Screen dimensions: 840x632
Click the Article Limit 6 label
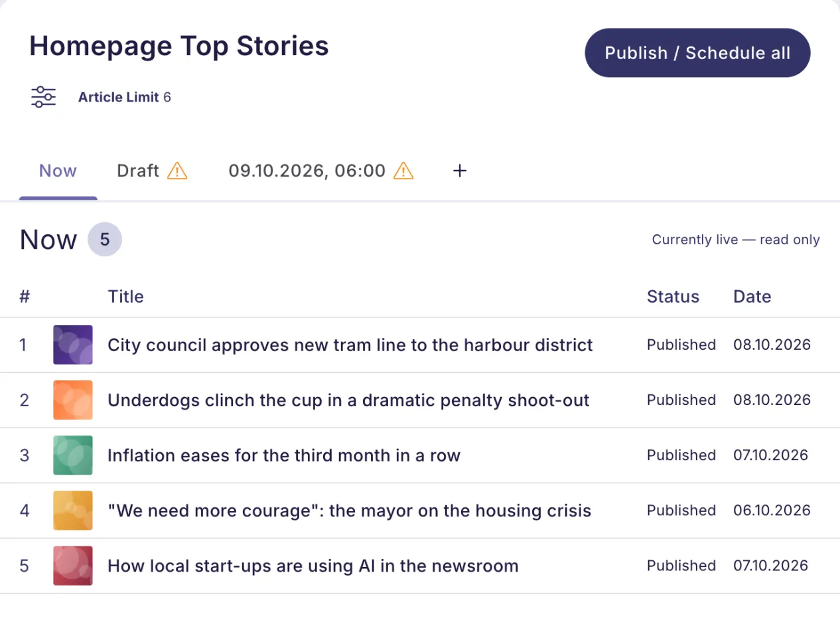tap(125, 98)
